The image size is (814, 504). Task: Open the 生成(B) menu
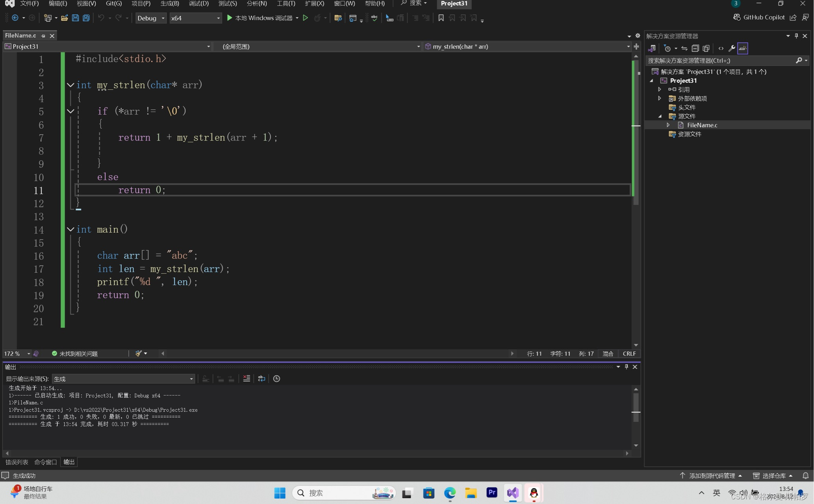170,4
